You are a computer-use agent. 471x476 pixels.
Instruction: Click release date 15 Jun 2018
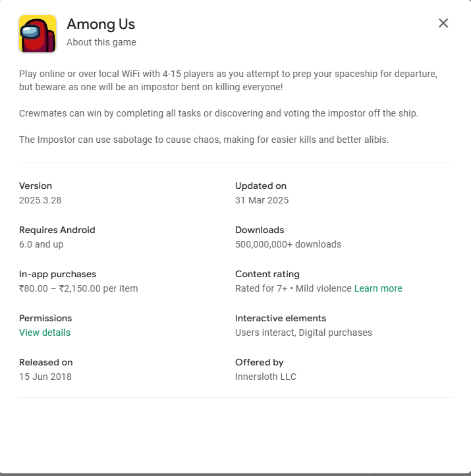click(x=45, y=377)
